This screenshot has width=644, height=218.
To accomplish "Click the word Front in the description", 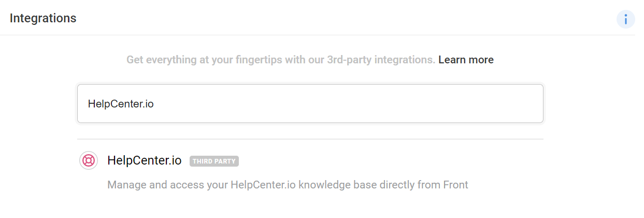I will tap(455, 185).
